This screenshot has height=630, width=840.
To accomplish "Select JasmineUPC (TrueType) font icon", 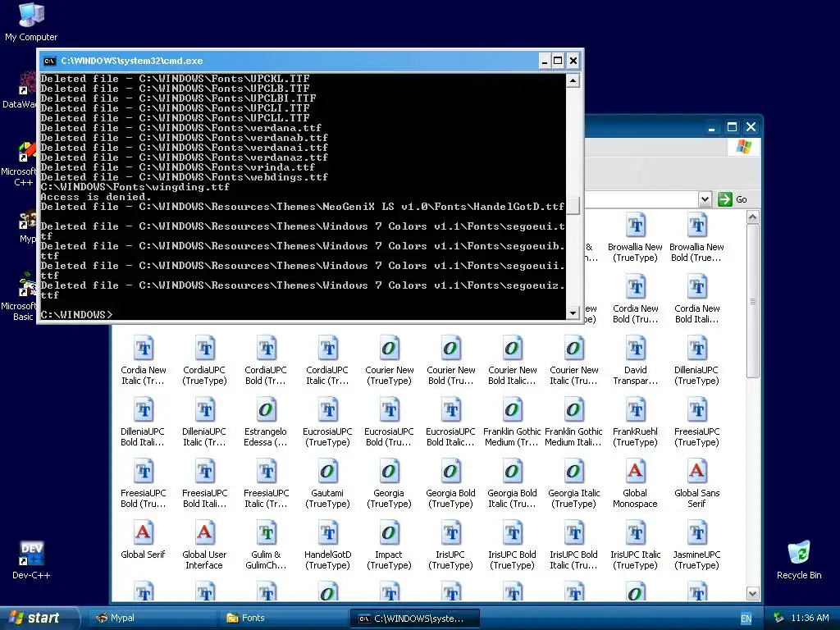I will coord(696,545).
